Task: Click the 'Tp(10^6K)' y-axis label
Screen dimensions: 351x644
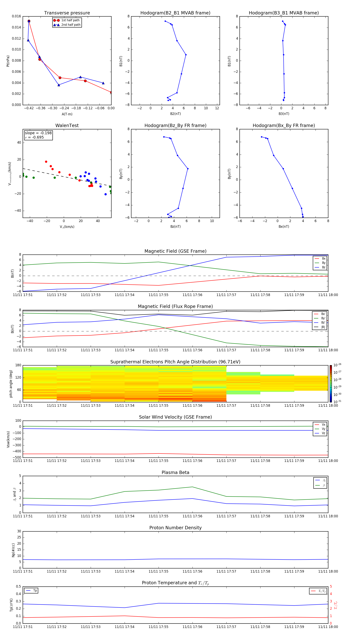Action: pos(11,605)
